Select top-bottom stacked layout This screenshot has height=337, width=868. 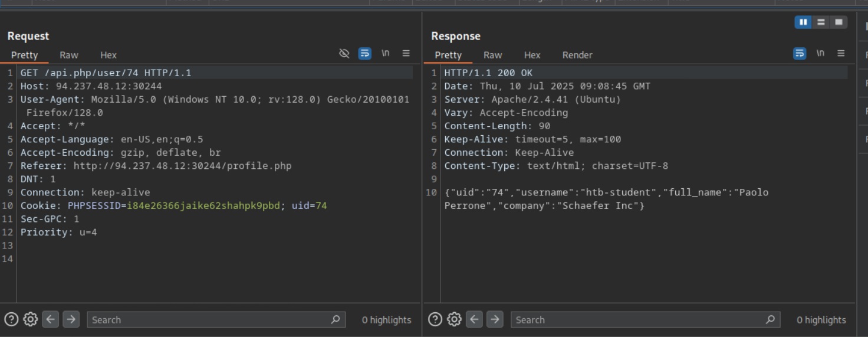[x=821, y=22]
